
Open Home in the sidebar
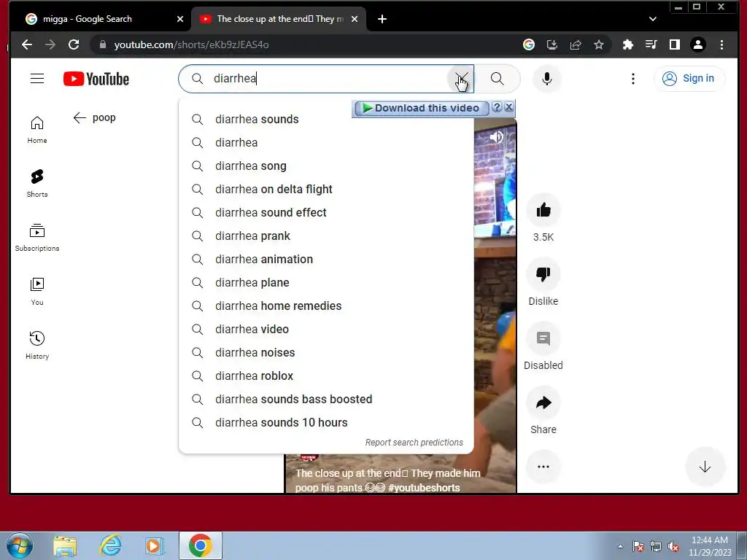pos(37,130)
